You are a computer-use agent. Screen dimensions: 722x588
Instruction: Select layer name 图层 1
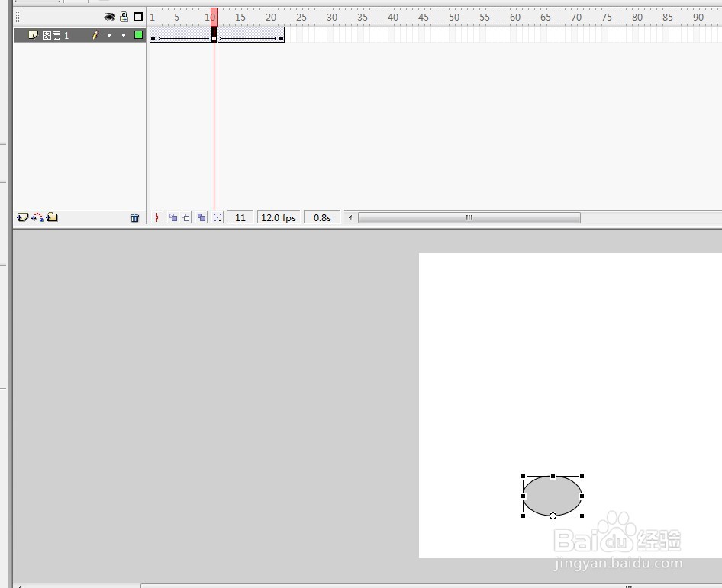coord(55,35)
